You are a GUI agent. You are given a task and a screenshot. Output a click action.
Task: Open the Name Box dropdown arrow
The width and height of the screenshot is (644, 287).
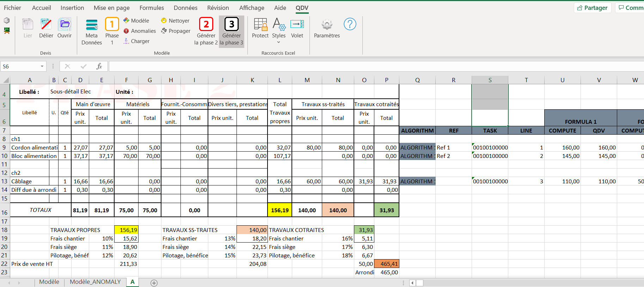[x=42, y=66]
